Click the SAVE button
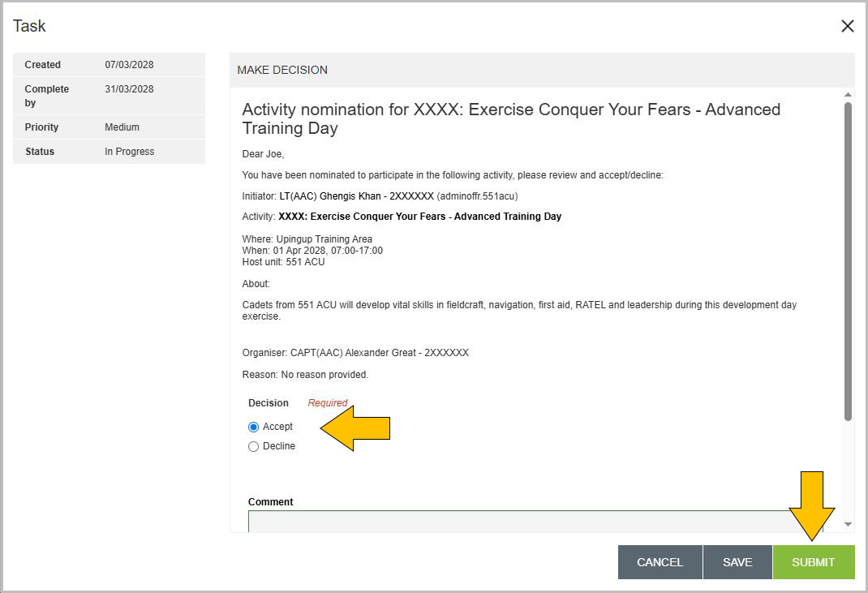The width and height of the screenshot is (868, 593). coord(737,562)
